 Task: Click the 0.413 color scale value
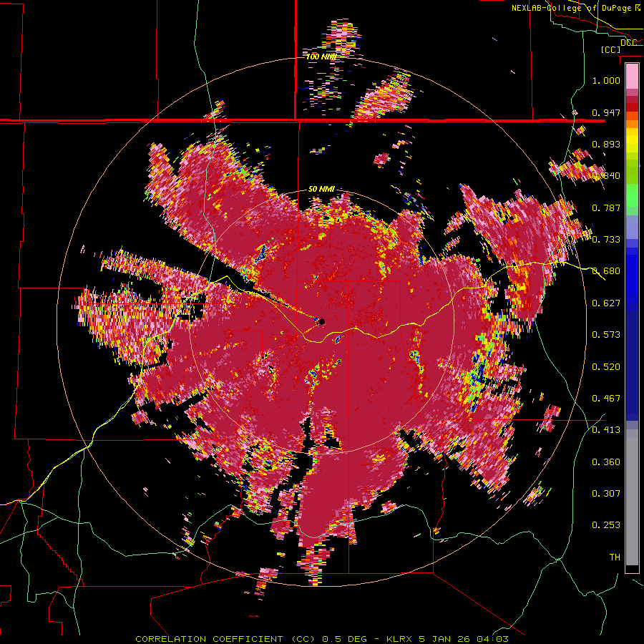pyautogui.click(x=606, y=430)
